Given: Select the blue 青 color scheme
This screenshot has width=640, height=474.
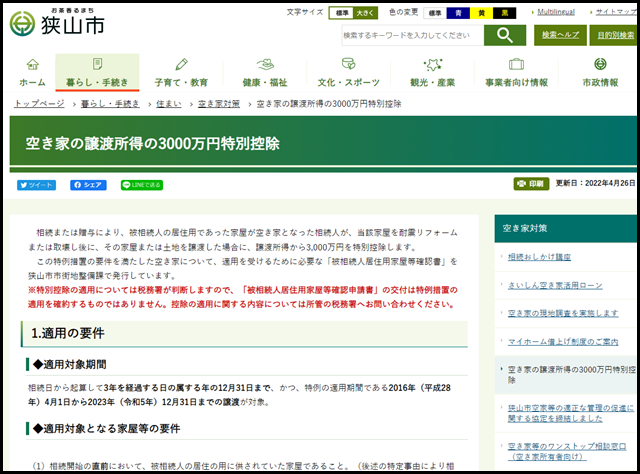Looking at the screenshot, I should pyautogui.click(x=458, y=13).
